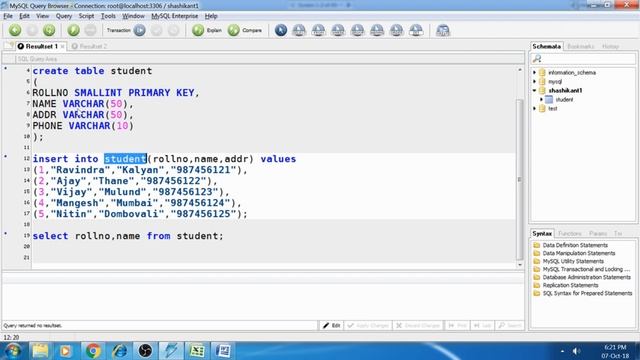The image size is (640, 360).
Task: Switch to the Bookmarks tab
Action: pos(580,46)
